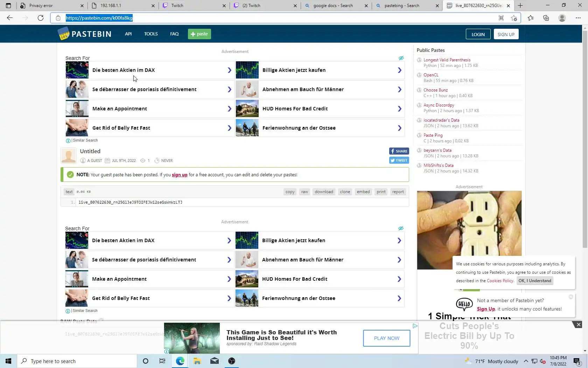View site information lock icon

(x=58, y=18)
